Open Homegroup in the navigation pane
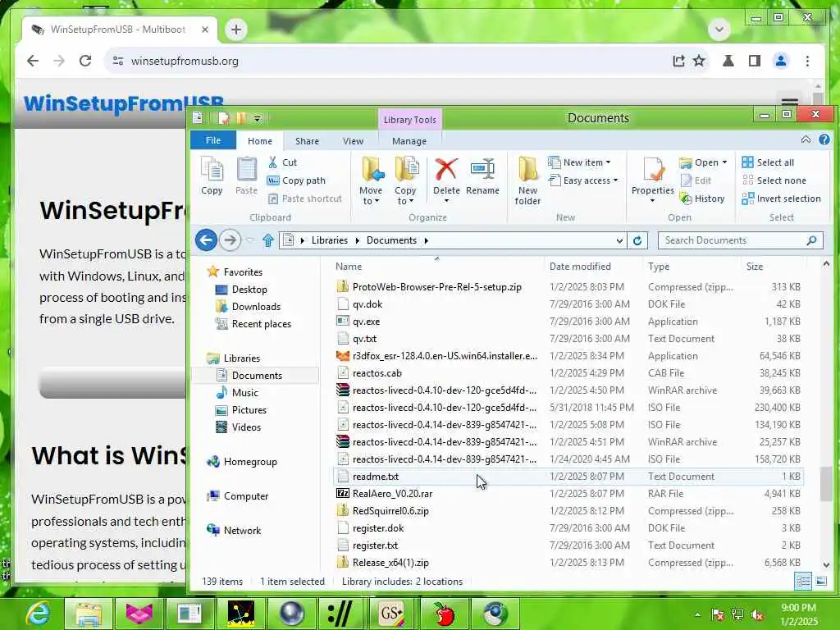 coord(249,462)
